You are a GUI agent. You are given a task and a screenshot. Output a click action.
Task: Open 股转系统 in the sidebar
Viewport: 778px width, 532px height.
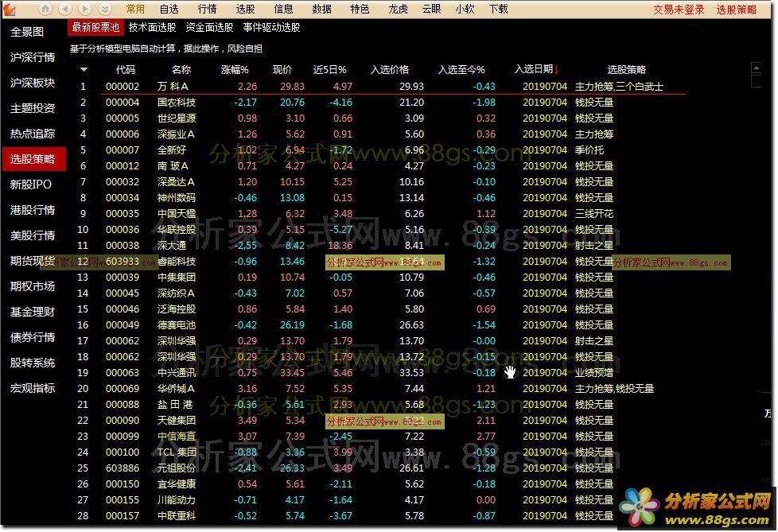[33, 363]
